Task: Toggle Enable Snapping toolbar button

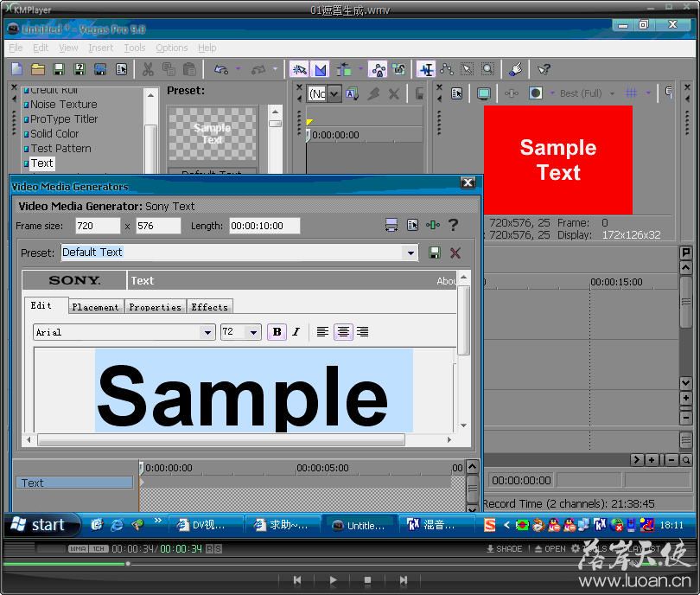Action: click(299, 69)
